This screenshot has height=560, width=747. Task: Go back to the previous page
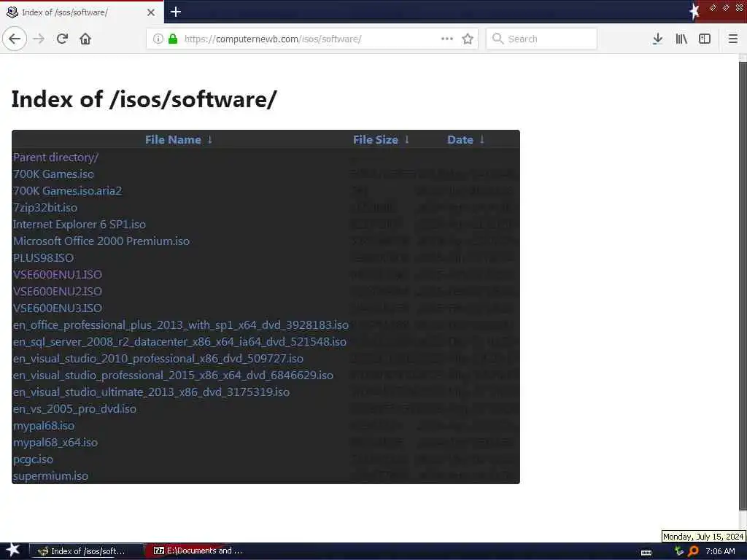pos(15,39)
